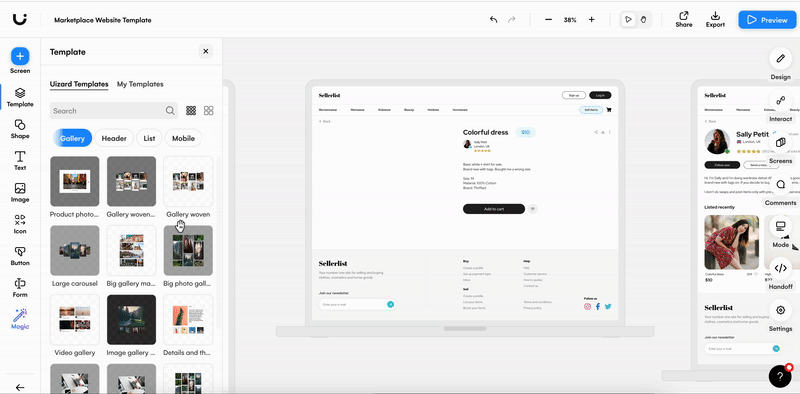
Task: Click the Sell items button on canvas
Action: coord(591,110)
